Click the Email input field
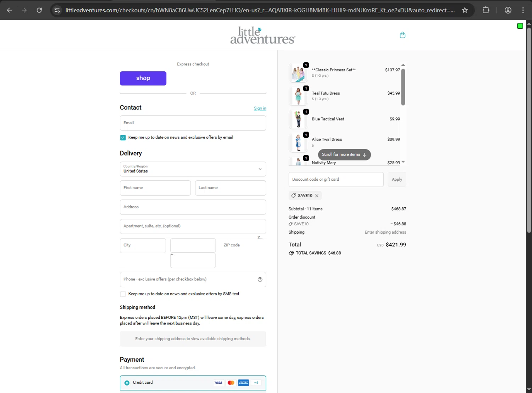 193,123
